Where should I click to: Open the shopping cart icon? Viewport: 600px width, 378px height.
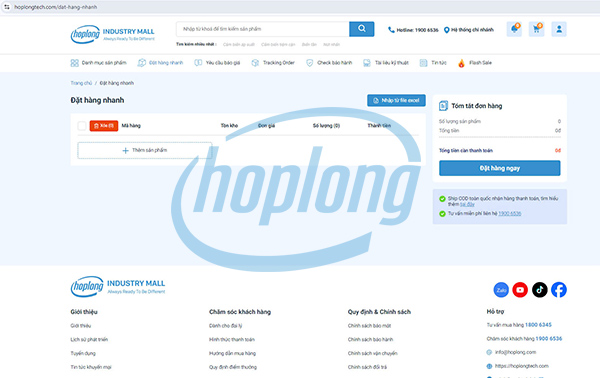pos(536,29)
